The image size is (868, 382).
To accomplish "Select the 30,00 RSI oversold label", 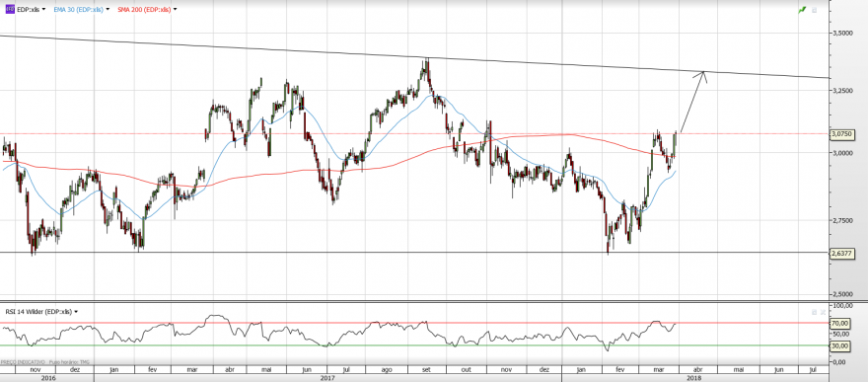I will (x=840, y=346).
